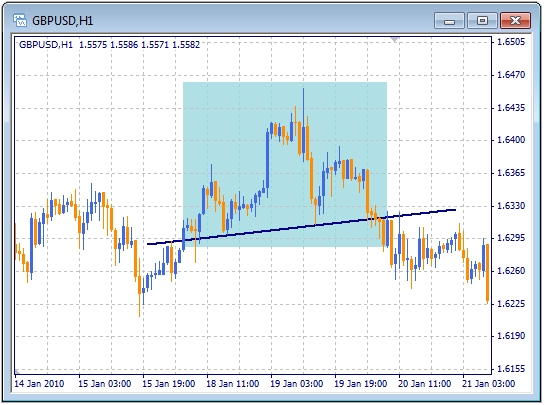Click the 21 Jan 03:00 time label
This screenshot has height=405, width=545.
pos(488,383)
